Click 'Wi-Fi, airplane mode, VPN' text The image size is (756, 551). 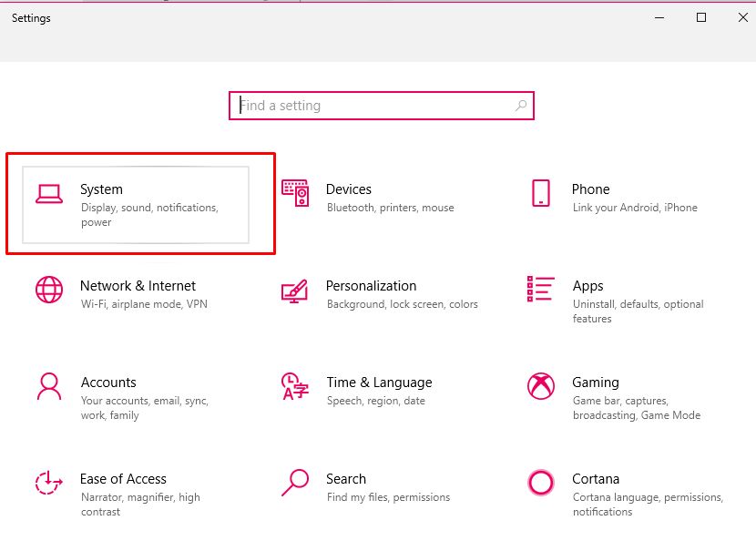pyautogui.click(x=144, y=304)
